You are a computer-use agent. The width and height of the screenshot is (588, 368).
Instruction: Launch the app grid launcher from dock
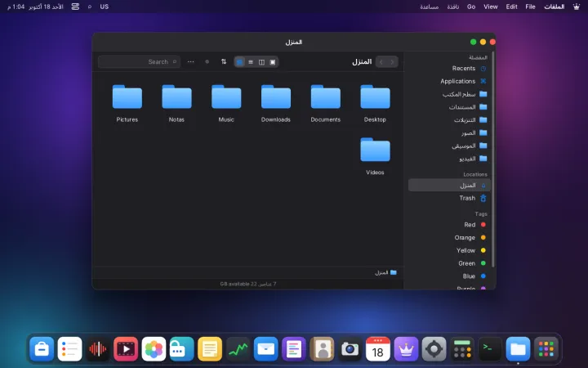click(x=546, y=349)
